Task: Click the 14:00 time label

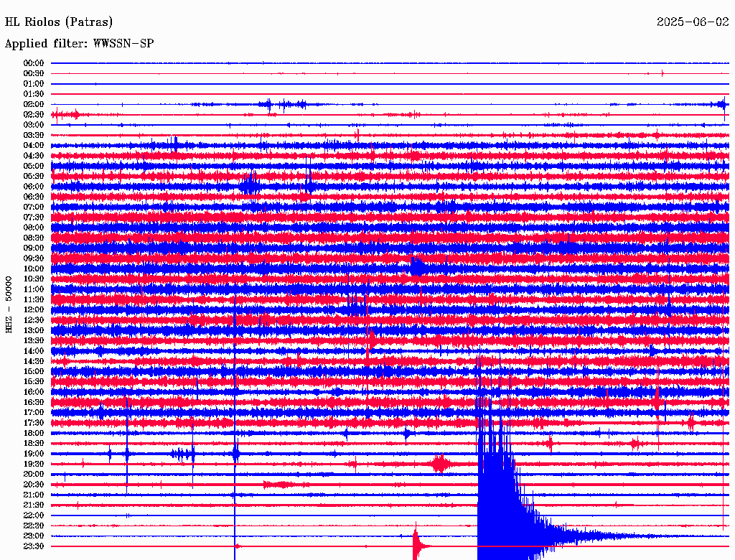Action: click(34, 351)
